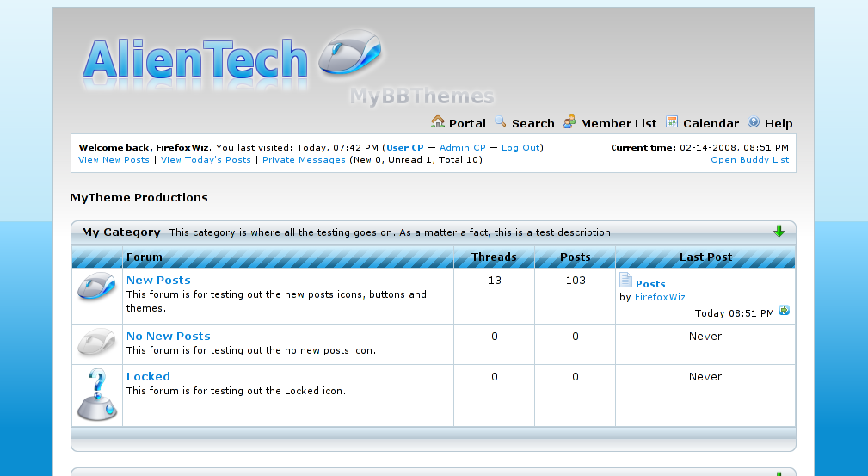Open the FirefoxWiz poster profile link
This screenshot has height=476, width=868.
[x=660, y=297]
